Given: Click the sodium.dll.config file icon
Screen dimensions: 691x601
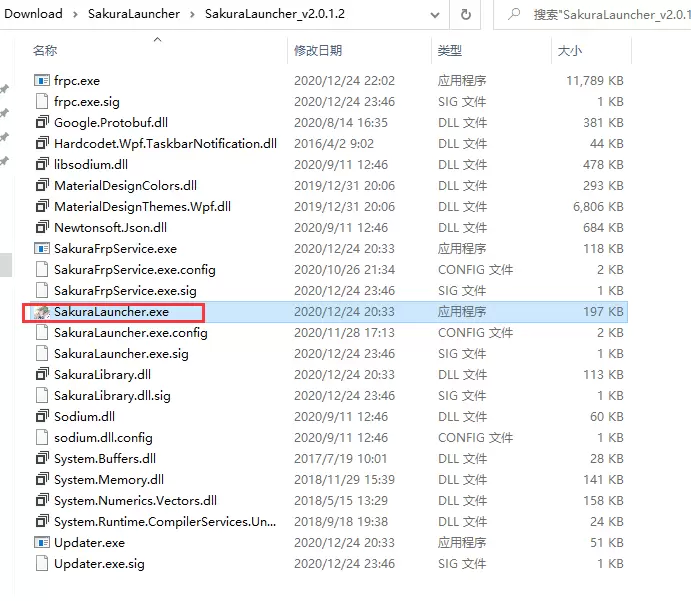Looking at the screenshot, I should [42, 438].
